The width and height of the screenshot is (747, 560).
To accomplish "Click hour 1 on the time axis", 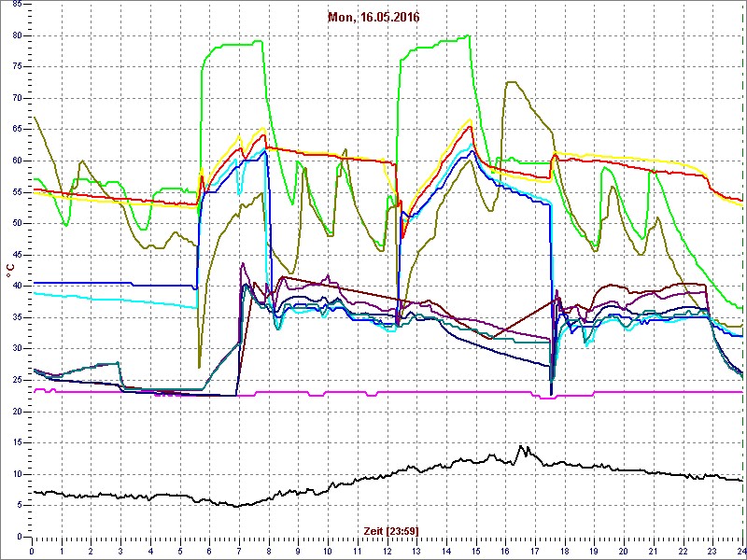I will click(62, 551).
